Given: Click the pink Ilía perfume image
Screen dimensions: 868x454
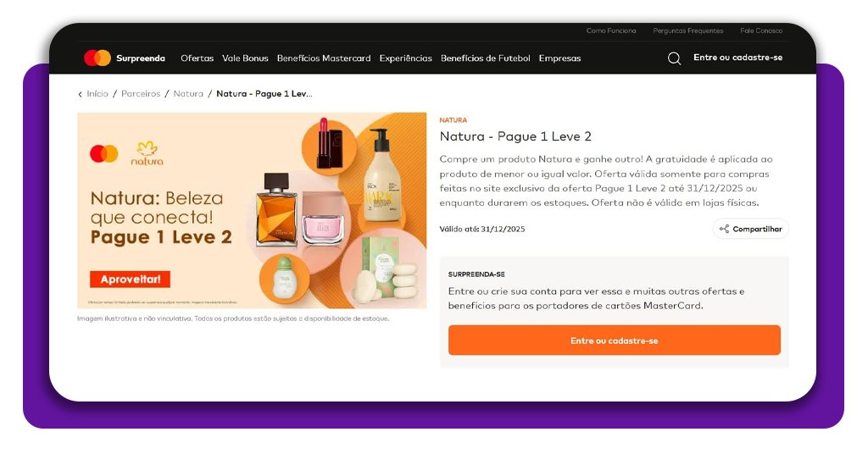Looking at the screenshot, I should (323, 219).
